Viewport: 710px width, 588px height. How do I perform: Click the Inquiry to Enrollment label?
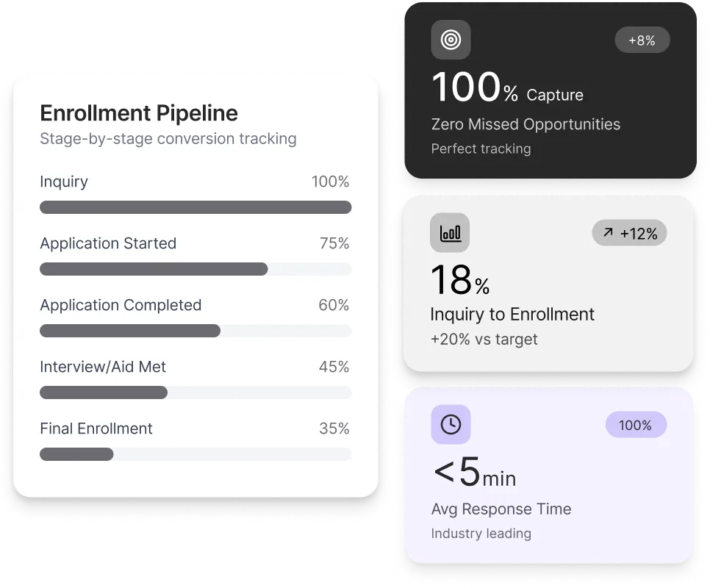(x=512, y=315)
